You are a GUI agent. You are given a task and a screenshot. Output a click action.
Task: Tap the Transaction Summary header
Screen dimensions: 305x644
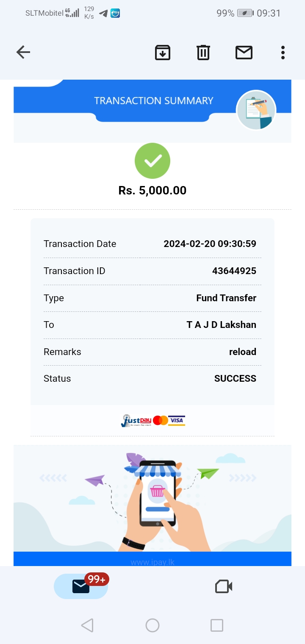click(153, 101)
